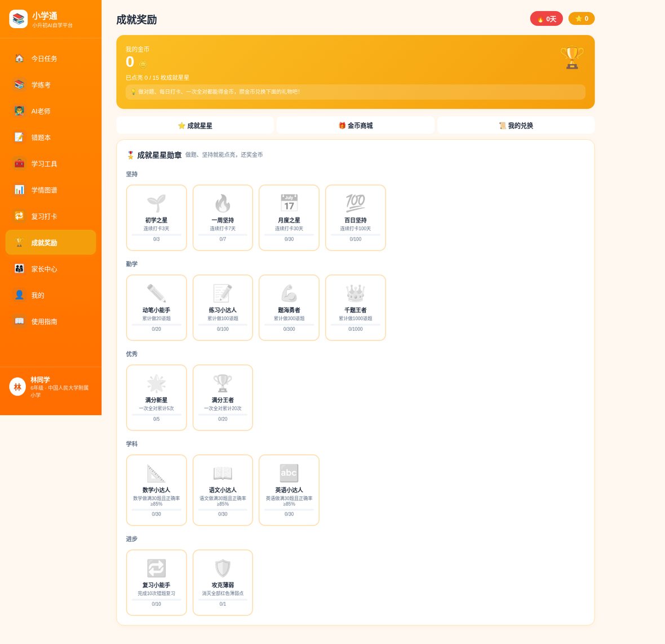Click the 学情图谱 bar chart icon
665x644 pixels.
click(19, 190)
